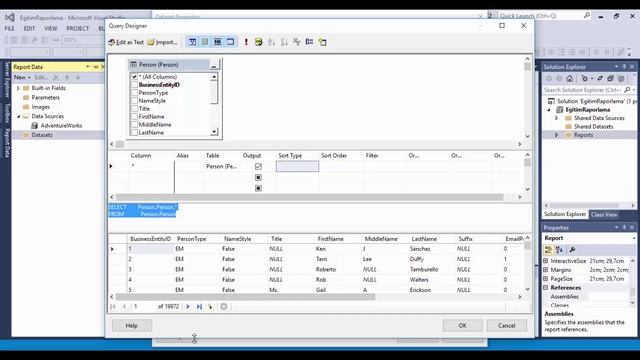640x360 pixels.
Task: Click the Add Table icon
Action: [322, 42]
